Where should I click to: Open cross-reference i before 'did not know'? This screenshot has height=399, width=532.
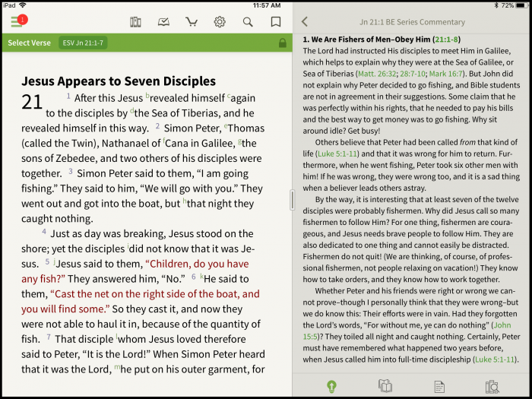point(128,246)
